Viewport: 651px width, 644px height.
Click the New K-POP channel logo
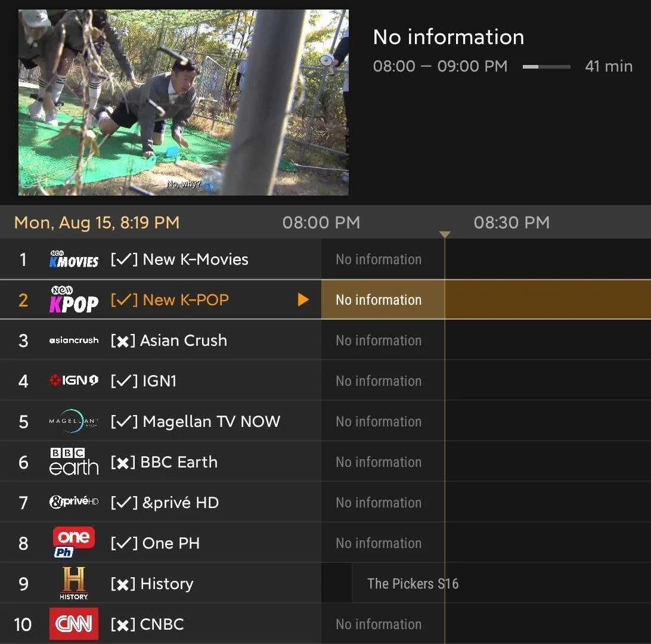[74, 299]
